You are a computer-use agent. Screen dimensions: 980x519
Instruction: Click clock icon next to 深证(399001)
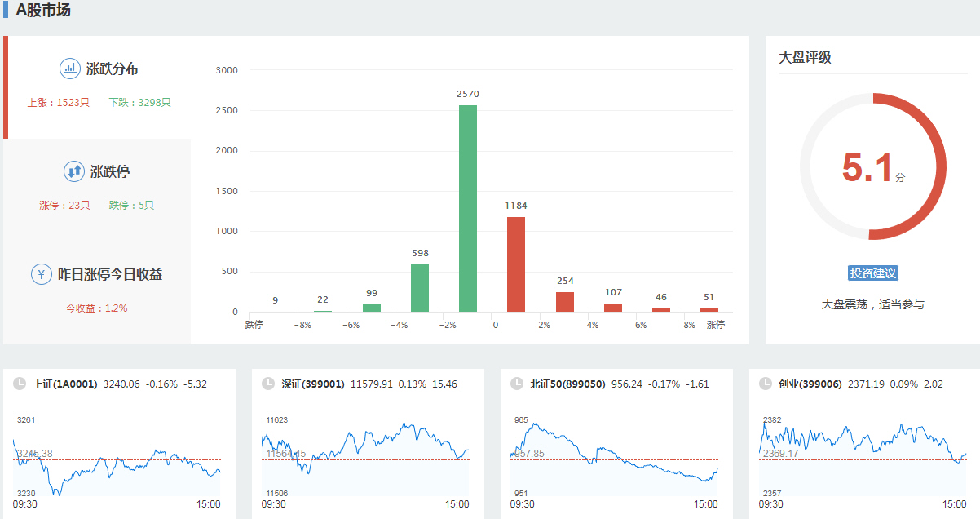(x=268, y=384)
